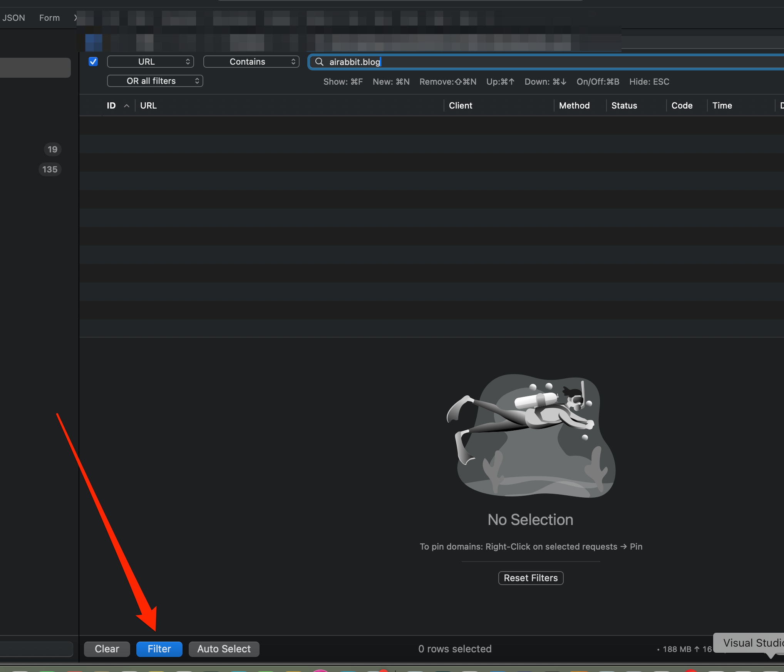Switch to the JSON tab
The height and width of the screenshot is (672, 784).
point(13,18)
